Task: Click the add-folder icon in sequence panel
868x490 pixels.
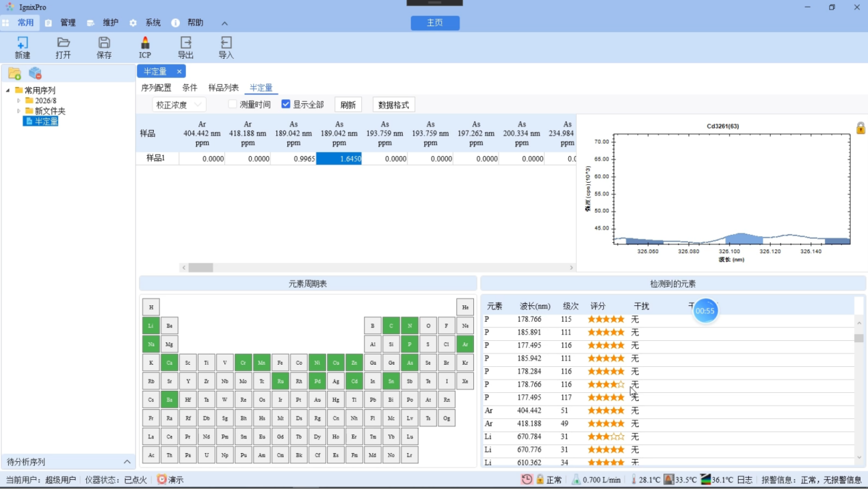Action: pyautogui.click(x=14, y=73)
